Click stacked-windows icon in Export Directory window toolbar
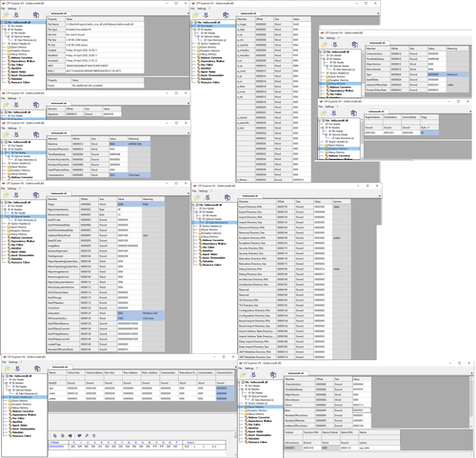 273,374
